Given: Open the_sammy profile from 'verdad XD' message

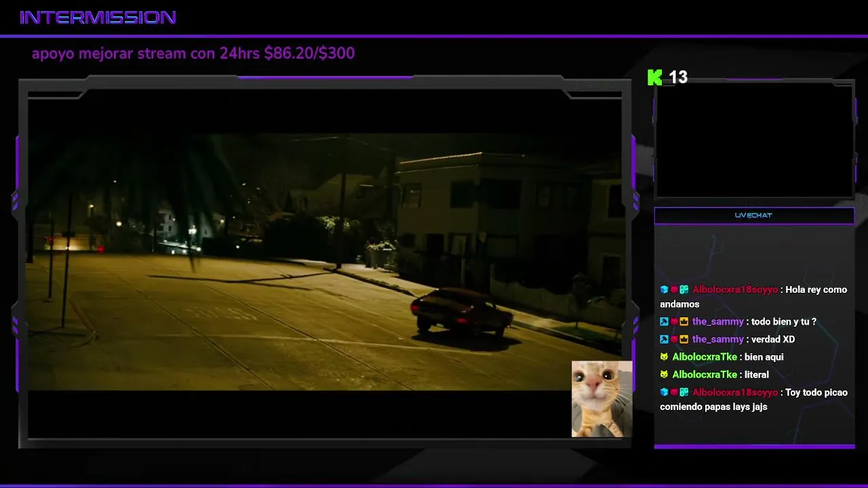Looking at the screenshot, I should [x=718, y=340].
